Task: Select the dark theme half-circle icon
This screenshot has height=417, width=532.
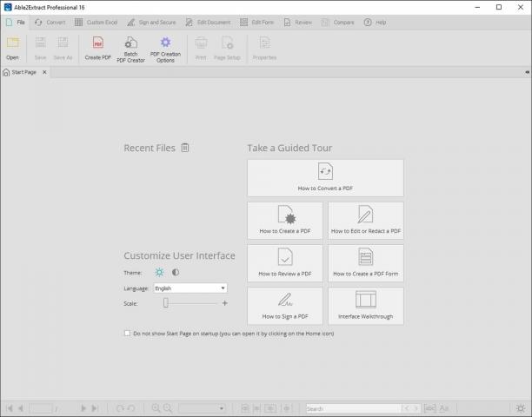Action: [176, 272]
